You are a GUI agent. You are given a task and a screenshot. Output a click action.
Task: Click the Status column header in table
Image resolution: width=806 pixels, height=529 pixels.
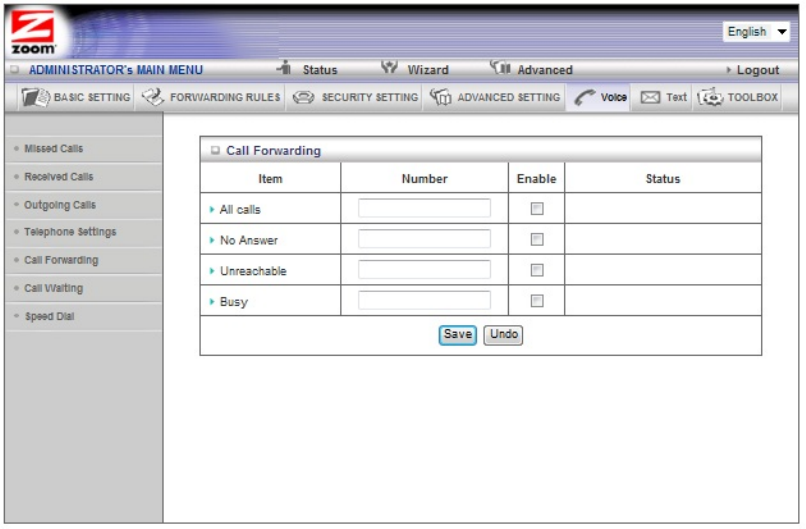pyautogui.click(x=663, y=179)
